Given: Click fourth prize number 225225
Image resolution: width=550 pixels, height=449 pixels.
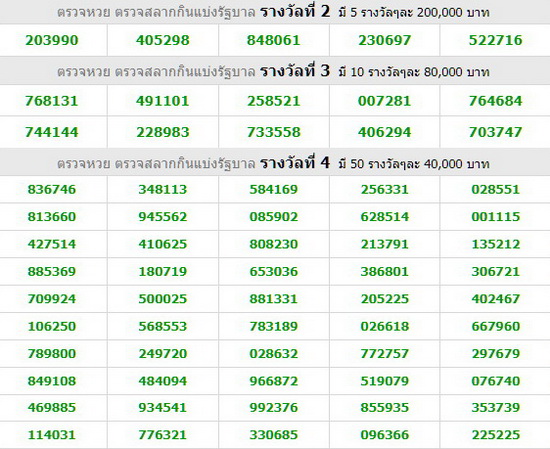Looking at the screenshot, I should pos(496,435).
